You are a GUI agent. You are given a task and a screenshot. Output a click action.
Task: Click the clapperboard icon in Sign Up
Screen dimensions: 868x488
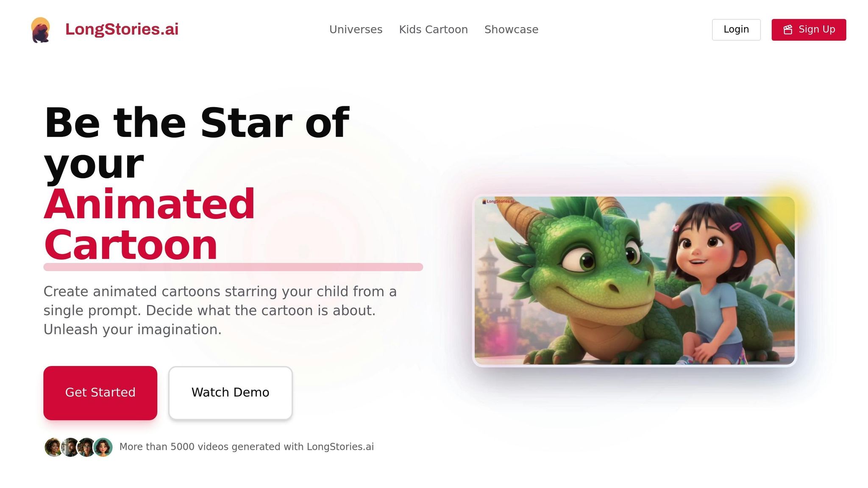click(788, 30)
